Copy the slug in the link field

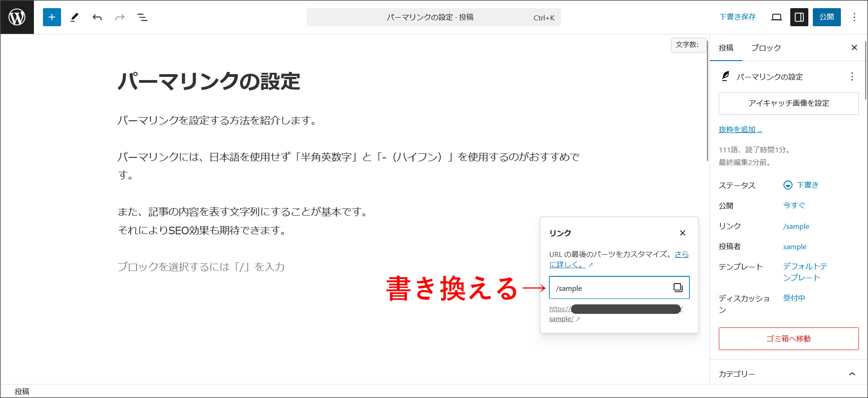[x=678, y=288]
